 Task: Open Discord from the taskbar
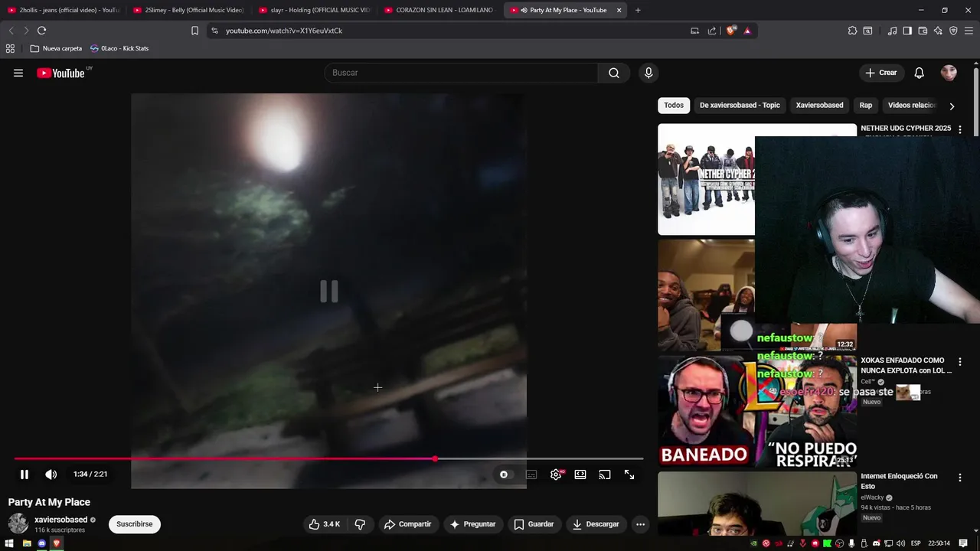(41, 543)
